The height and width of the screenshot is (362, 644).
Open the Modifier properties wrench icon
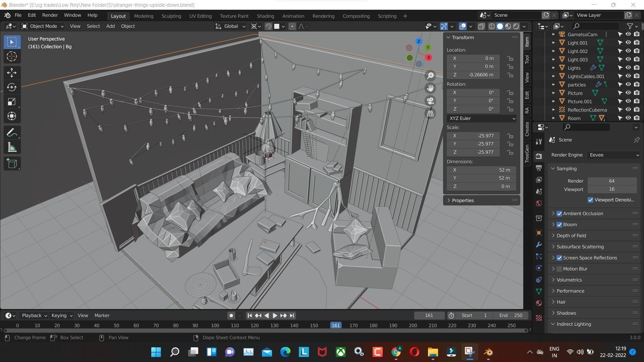539,245
